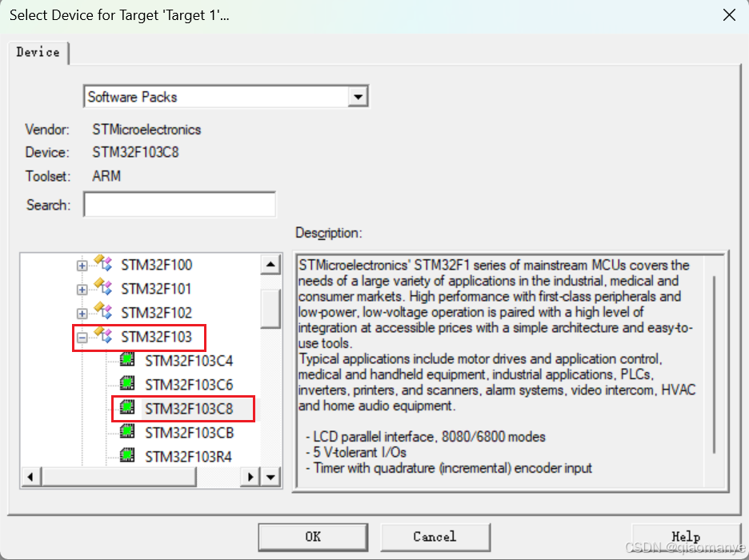The height and width of the screenshot is (560, 749).
Task: Confirm with the OK button
Action: pyautogui.click(x=313, y=537)
